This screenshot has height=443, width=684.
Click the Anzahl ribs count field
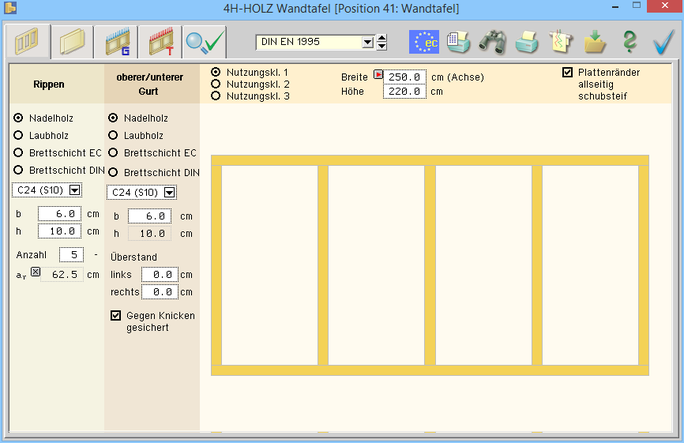(72, 254)
